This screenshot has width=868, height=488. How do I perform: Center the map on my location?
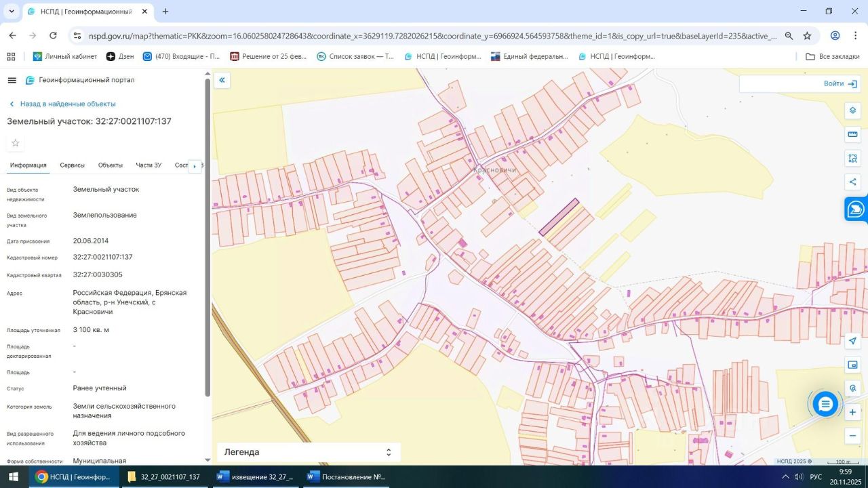point(852,341)
